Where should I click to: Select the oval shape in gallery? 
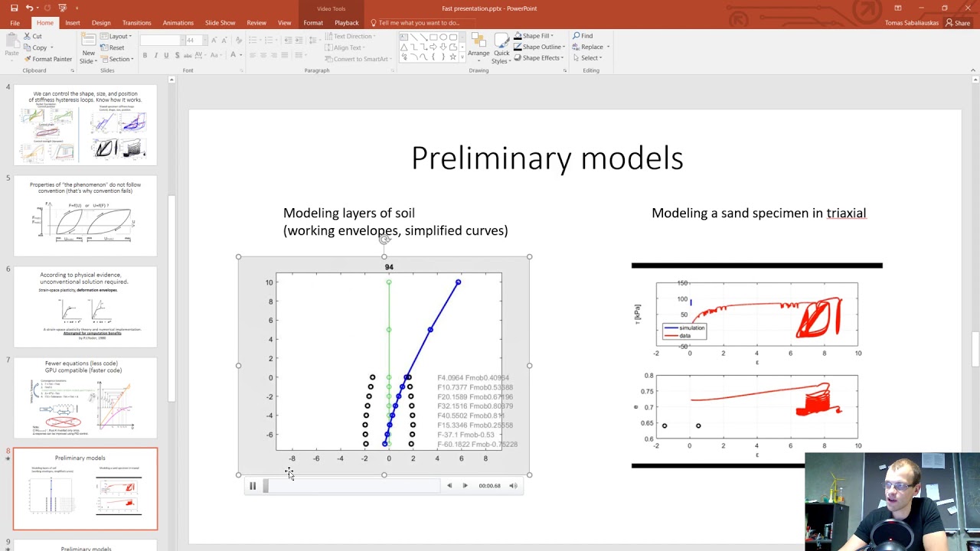(443, 37)
